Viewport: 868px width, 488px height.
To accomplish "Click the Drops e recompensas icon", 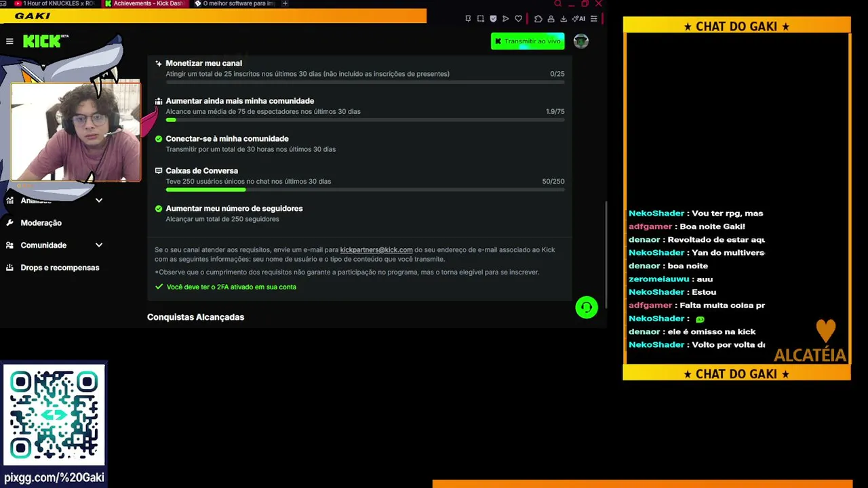I will (9, 268).
